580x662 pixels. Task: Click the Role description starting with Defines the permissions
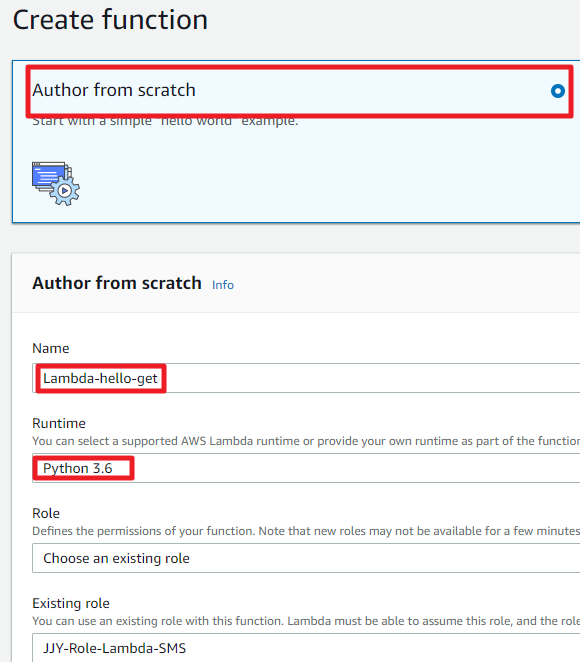[x=306, y=531]
